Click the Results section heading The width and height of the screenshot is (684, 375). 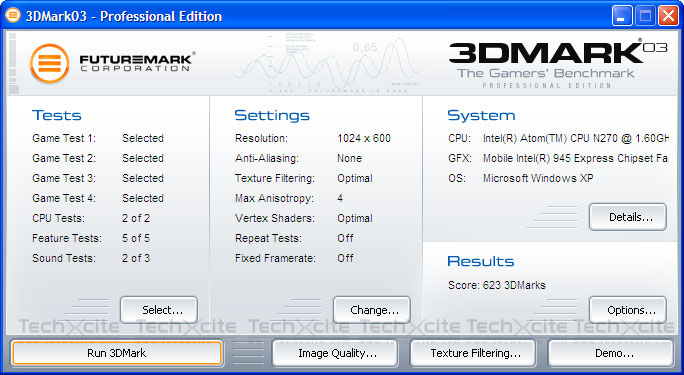pos(481,261)
